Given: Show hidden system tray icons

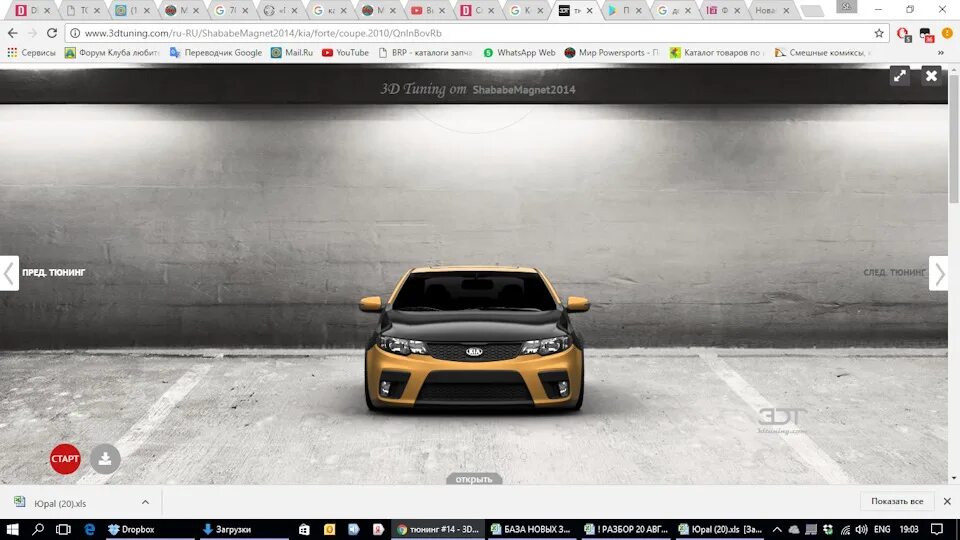Looking at the screenshot, I should (777, 529).
